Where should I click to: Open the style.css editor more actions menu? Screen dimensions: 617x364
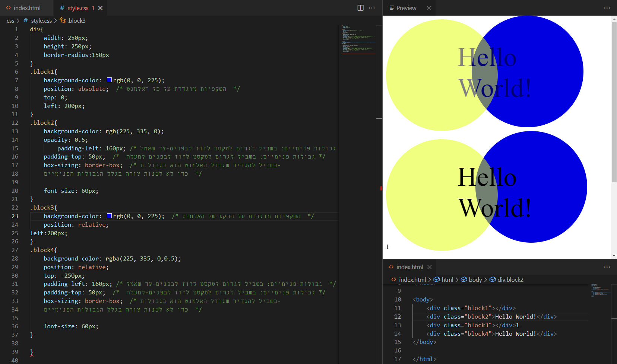(372, 8)
